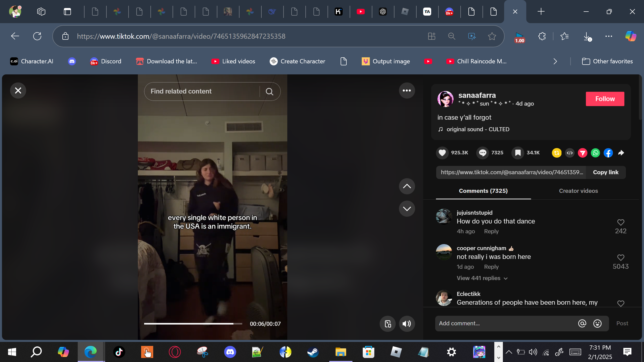Viewport: 644px width, 362px height.
Task: Click the embed code icon
Action: [570, 153]
